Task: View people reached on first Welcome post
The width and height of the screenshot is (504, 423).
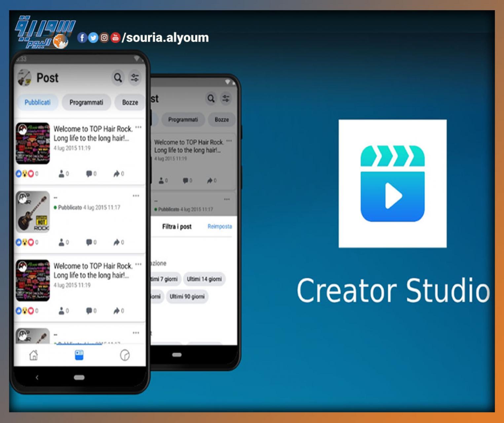Action: (x=64, y=173)
